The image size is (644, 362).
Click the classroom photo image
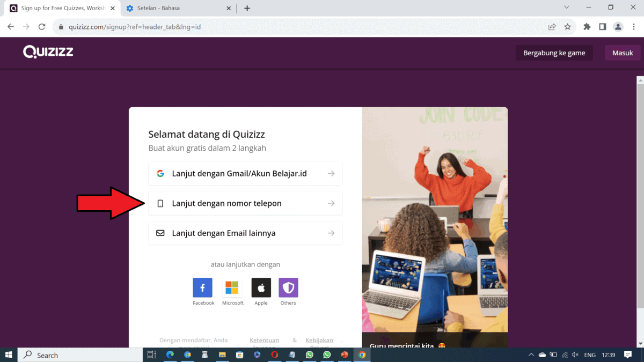coord(435,220)
